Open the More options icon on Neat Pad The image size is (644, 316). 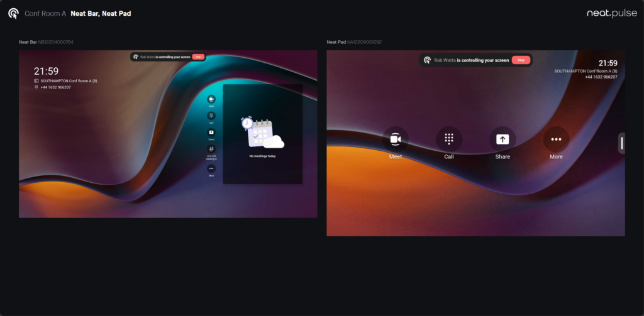(x=556, y=139)
